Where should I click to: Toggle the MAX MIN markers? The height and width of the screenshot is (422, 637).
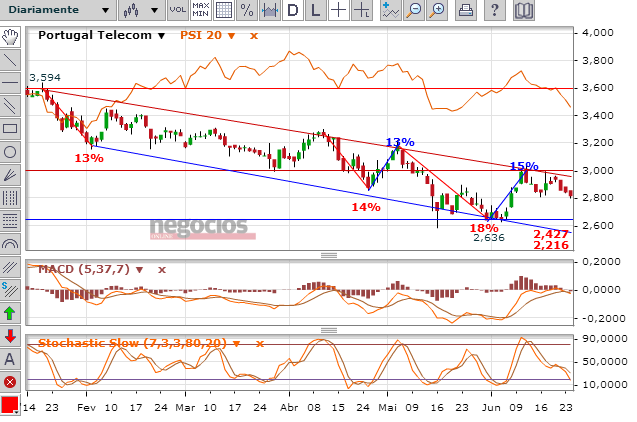tap(201, 10)
